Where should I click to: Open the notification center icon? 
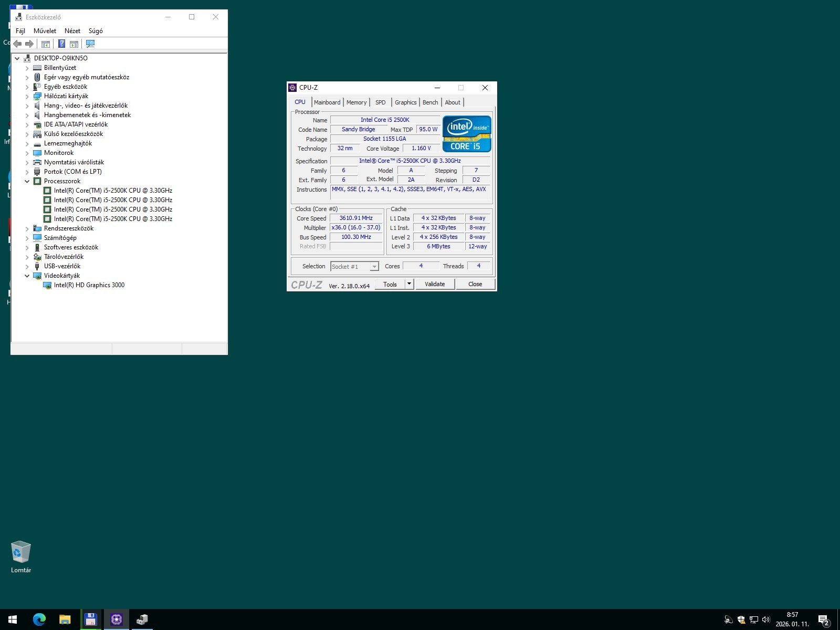(823, 620)
